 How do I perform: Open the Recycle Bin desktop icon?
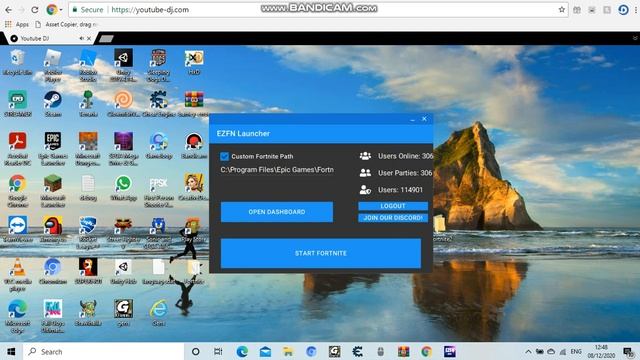tap(17, 62)
